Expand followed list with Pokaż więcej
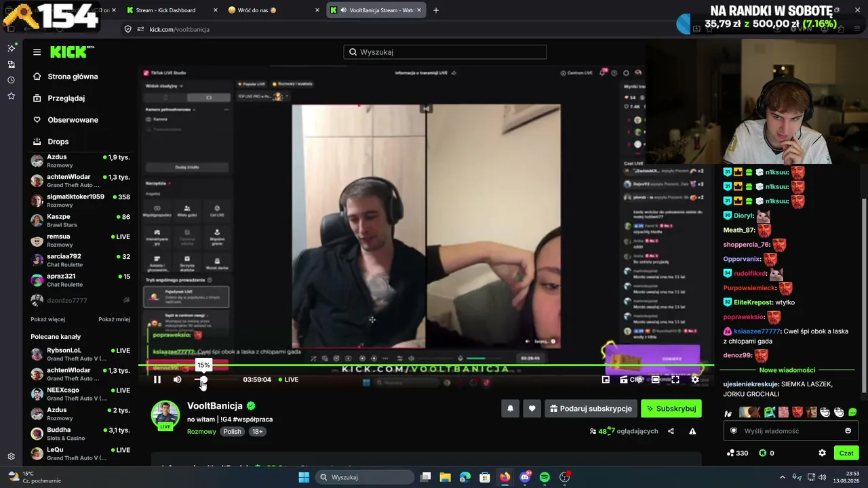 click(x=47, y=319)
